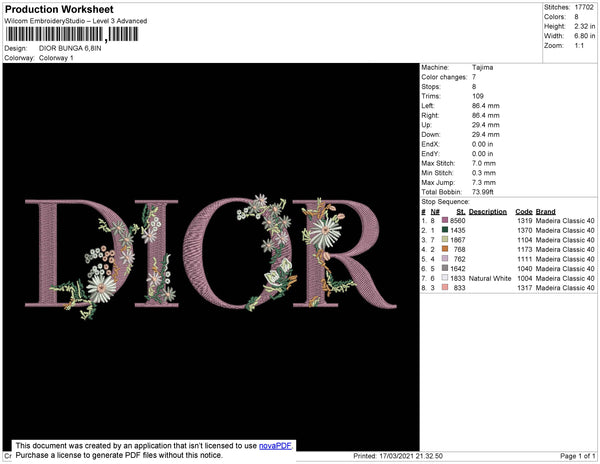
Task: Click the 'Page 1 of 1' footer text
Action: tap(578, 456)
